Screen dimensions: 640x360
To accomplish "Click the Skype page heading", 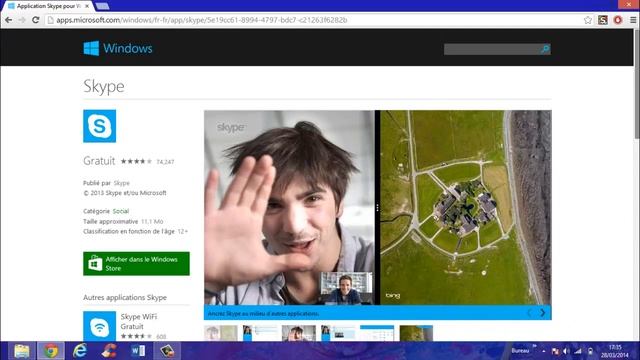I will click(x=104, y=86).
